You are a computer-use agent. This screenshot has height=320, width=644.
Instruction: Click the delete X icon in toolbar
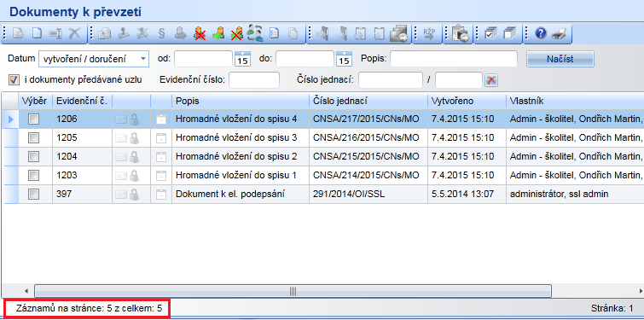[x=75, y=33]
